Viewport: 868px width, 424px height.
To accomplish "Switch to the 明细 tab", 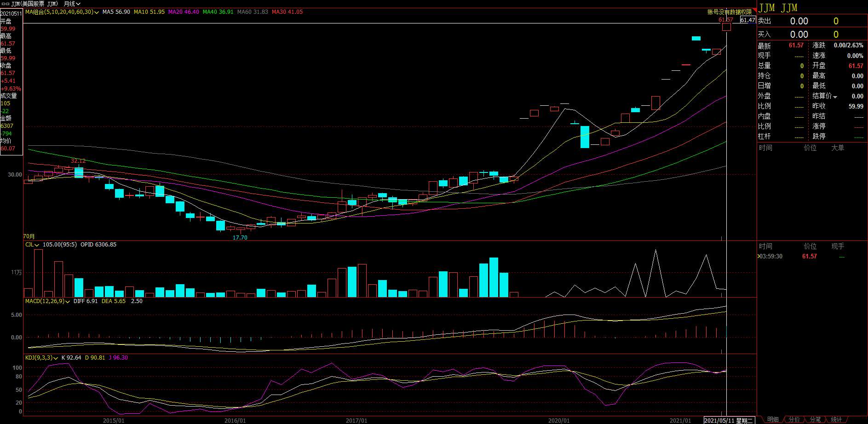I will 773,419.
